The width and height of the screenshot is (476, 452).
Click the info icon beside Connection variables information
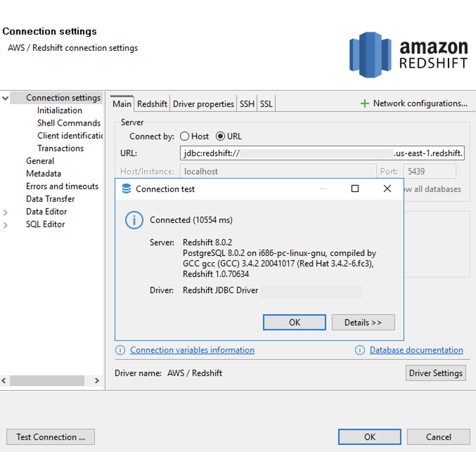point(120,350)
